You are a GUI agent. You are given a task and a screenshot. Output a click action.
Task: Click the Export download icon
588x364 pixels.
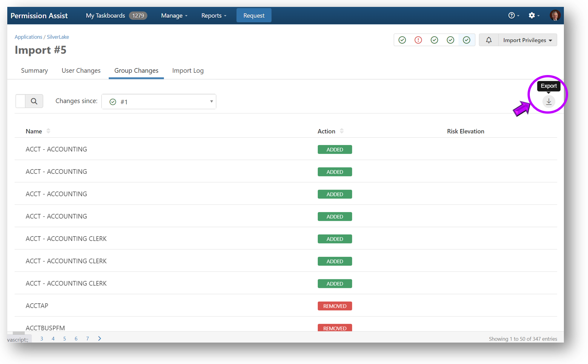click(x=548, y=101)
